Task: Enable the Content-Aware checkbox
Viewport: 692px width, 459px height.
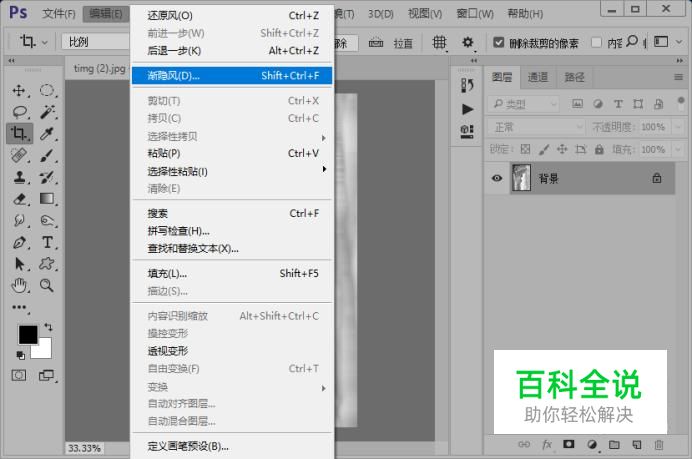Action: pos(596,42)
